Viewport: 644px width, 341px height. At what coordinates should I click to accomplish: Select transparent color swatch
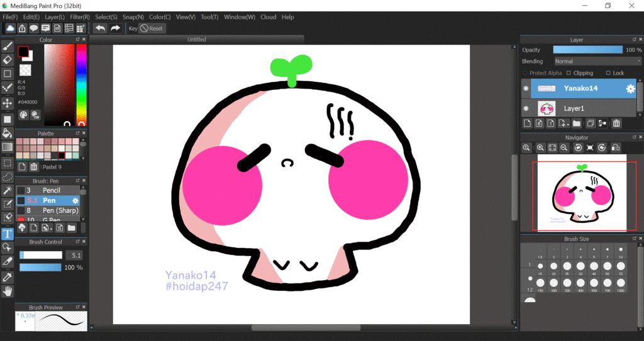click(x=25, y=70)
